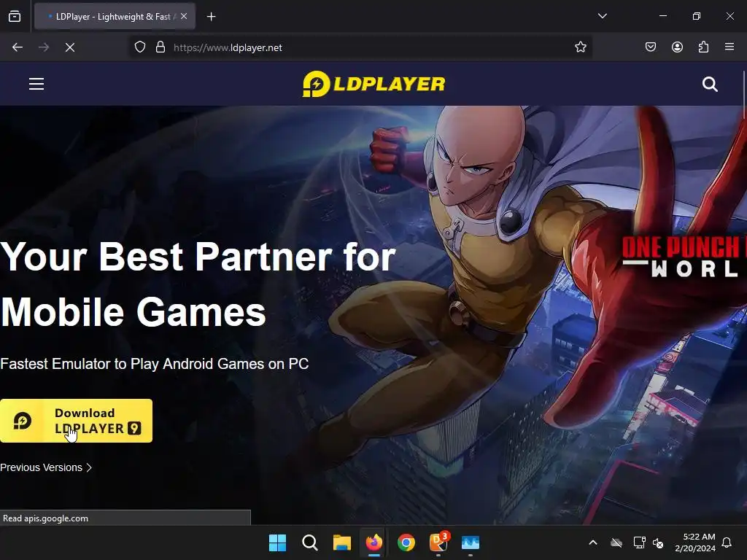The height and width of the screenshot is (560, 747).
Task: Open Save to Pocket icon
Action: [x=651, y=47]
